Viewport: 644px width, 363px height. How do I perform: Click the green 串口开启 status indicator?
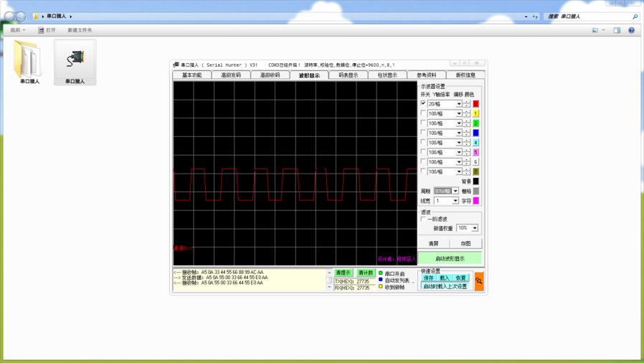tap(381, 273)
